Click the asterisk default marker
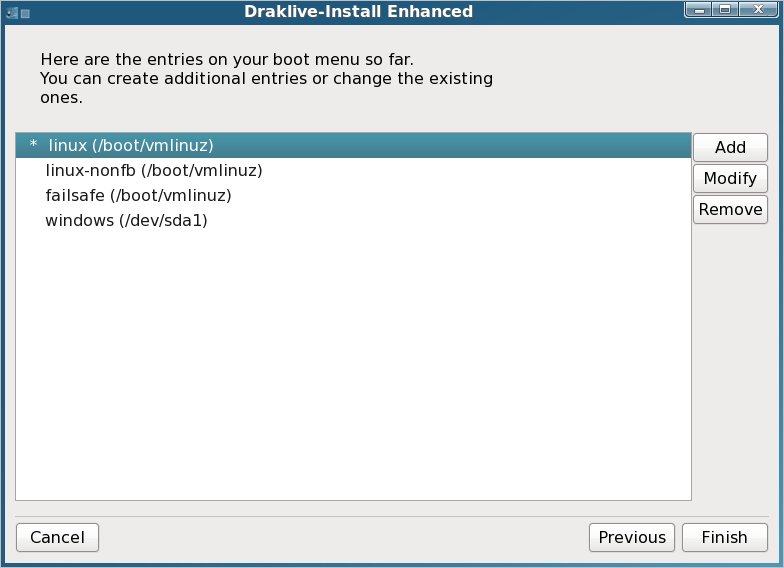784x568 pixels. (x=33, y=146)
